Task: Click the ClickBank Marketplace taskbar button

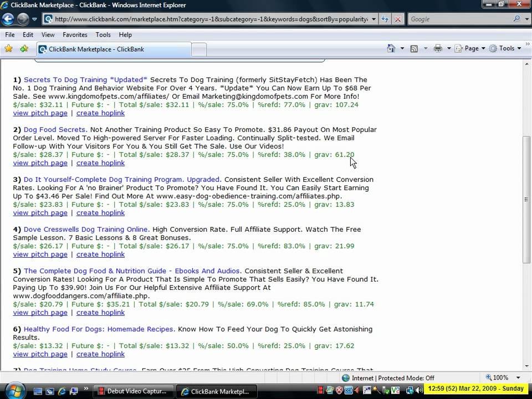Action: coord(216,391)
